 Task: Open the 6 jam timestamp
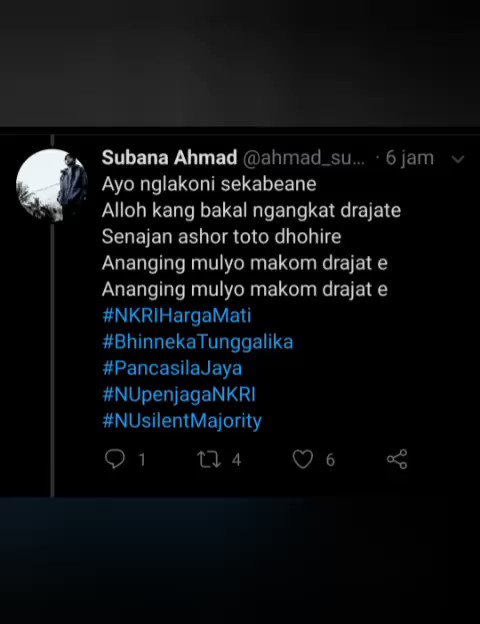(410, 158)
